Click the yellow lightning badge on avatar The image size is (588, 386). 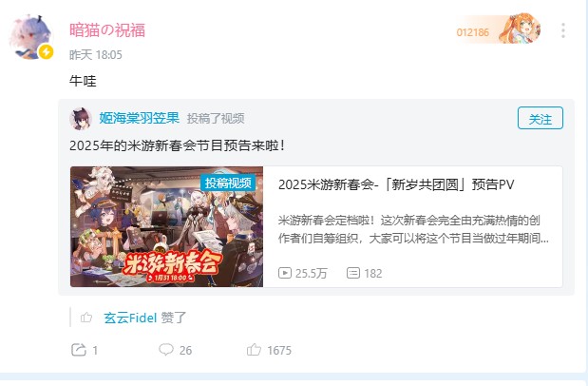point(47,52)
